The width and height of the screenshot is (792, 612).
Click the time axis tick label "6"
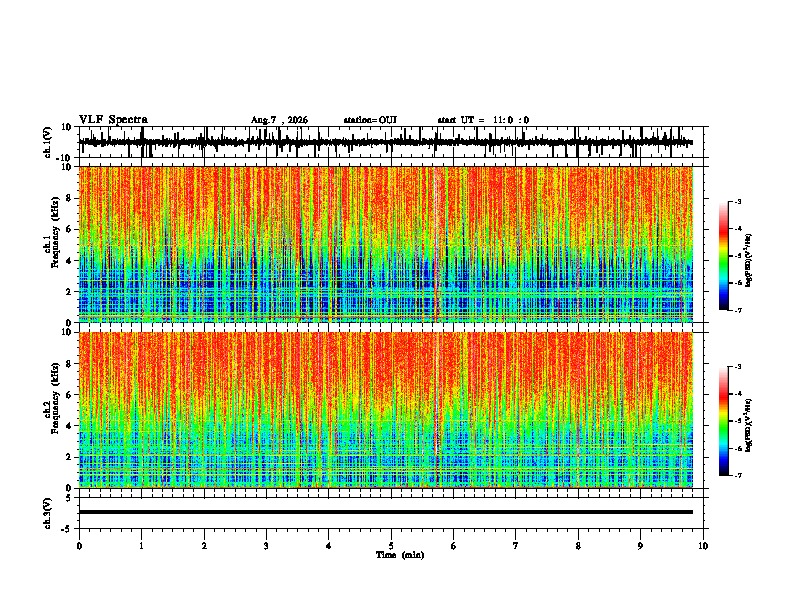454,546
